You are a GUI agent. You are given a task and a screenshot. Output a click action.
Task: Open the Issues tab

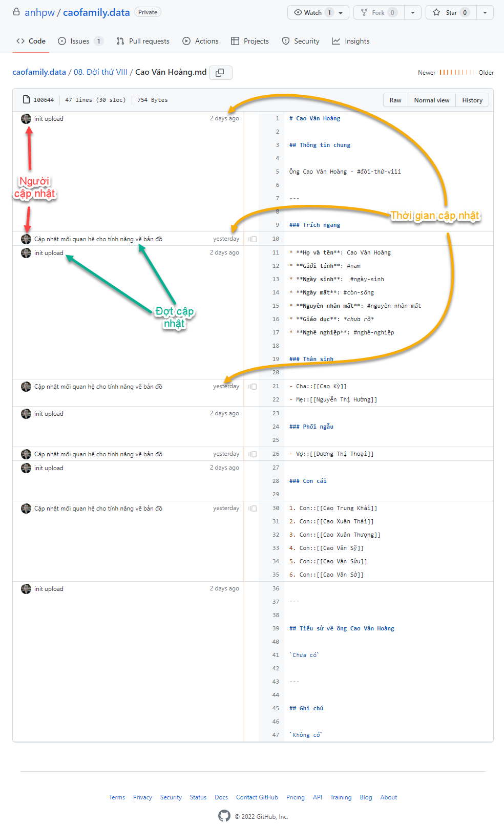point(80,41)
